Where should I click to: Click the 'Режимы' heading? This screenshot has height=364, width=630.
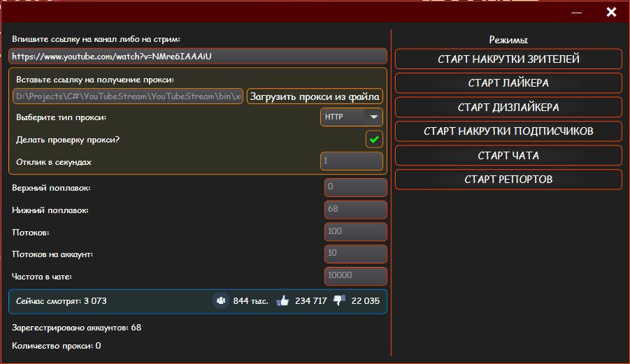[x=508, y=40]
